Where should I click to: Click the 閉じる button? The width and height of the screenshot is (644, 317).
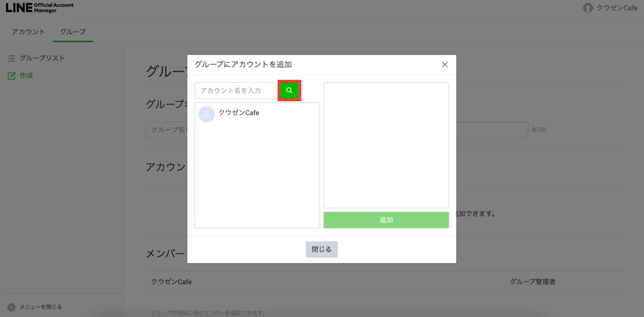[x=321, y=249]
